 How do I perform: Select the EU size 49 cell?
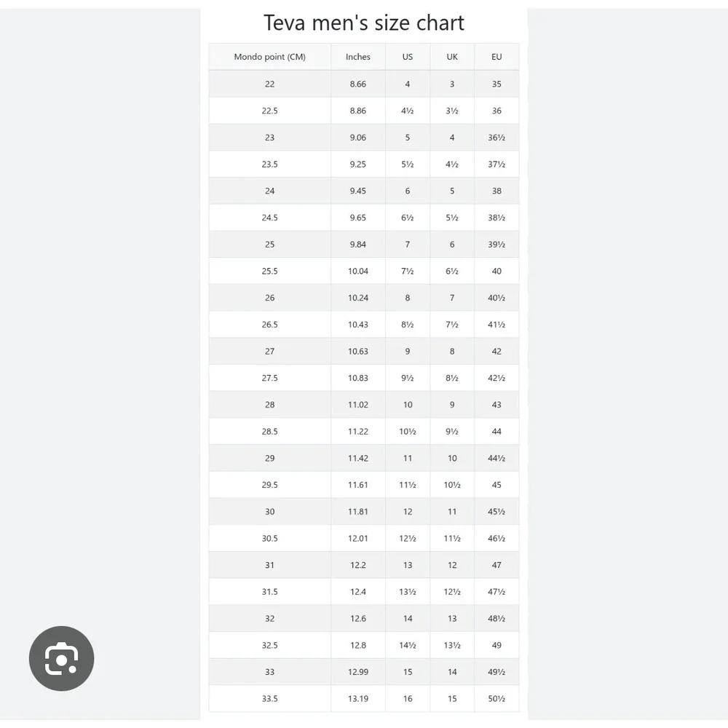point(496,645)
